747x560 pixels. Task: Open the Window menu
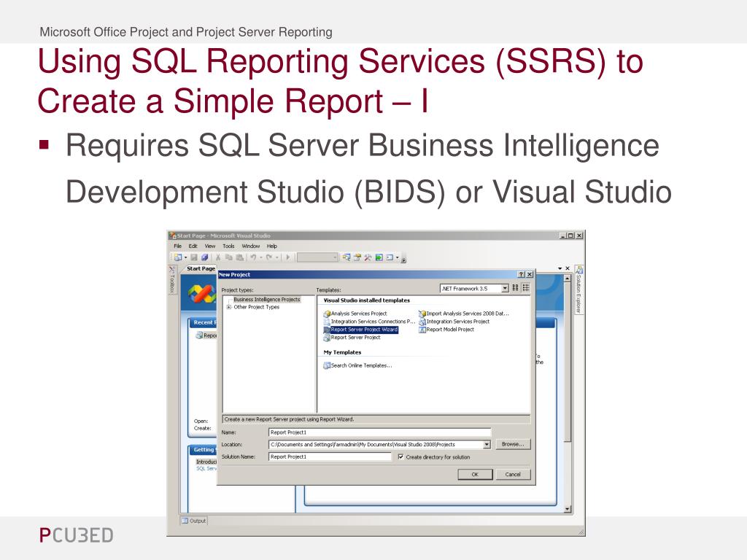click(x=251, y=246)
